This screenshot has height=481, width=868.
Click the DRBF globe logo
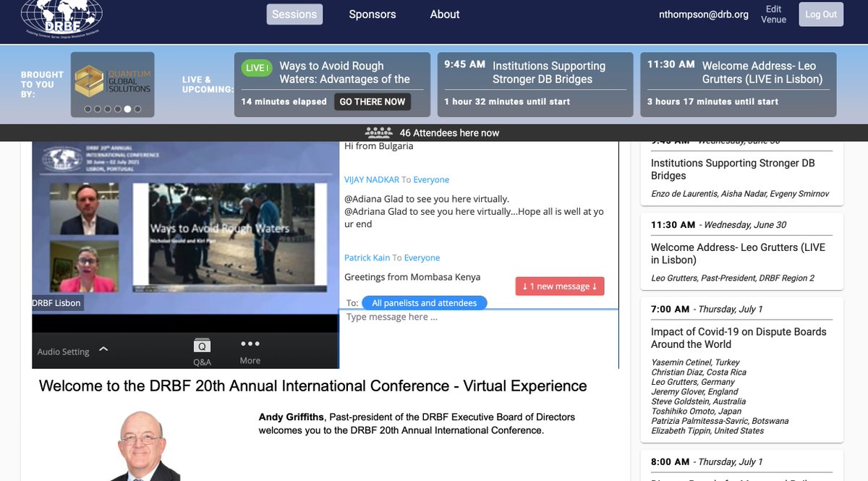[61, 19]
